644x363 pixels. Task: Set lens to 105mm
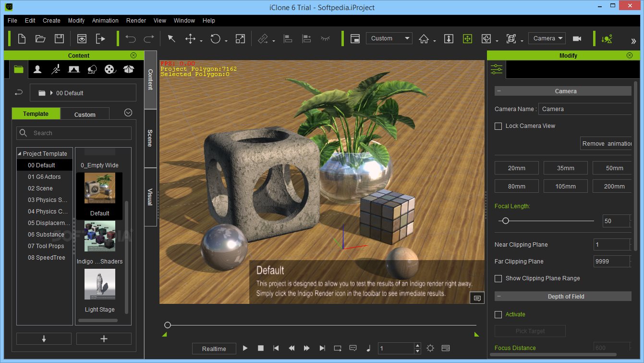coord(566,187)
